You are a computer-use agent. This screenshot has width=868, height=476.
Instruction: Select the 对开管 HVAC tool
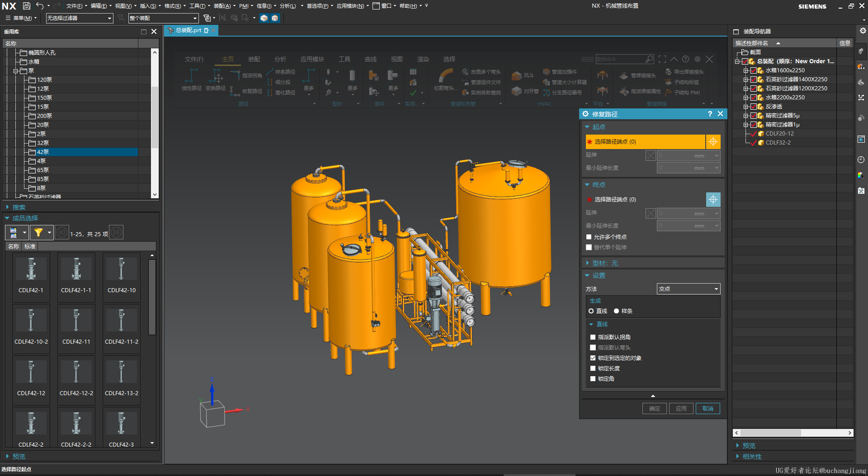coord(525,91)
